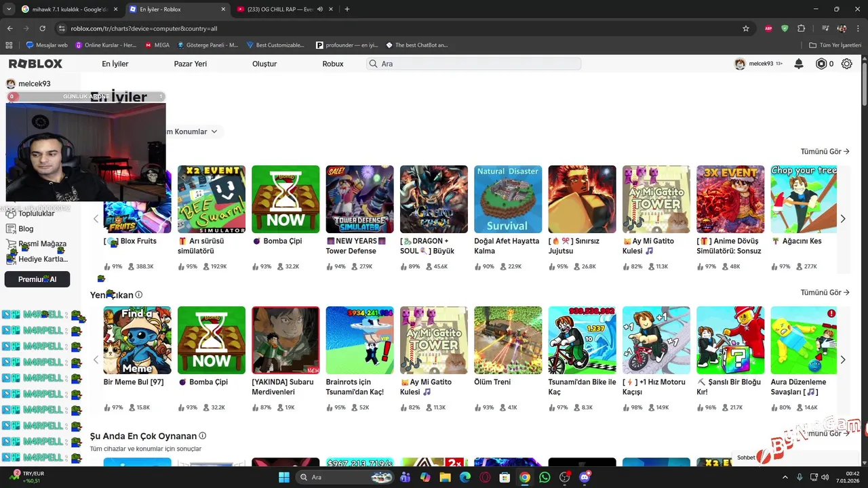Open Microsoft Edge from taskbar
Image resolution: width=868 pixels, height=488 pixels.
[465, 477]
